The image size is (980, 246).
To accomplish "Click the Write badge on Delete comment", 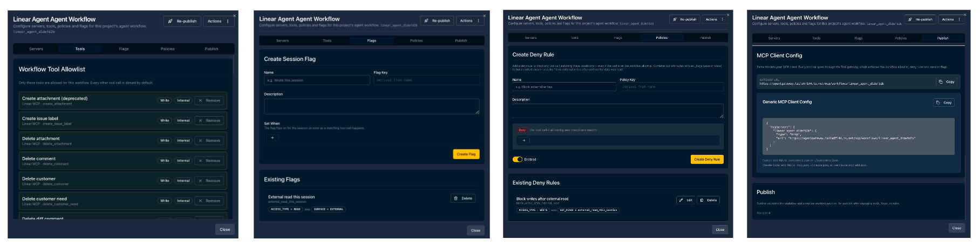I will [x=165, y=160].
